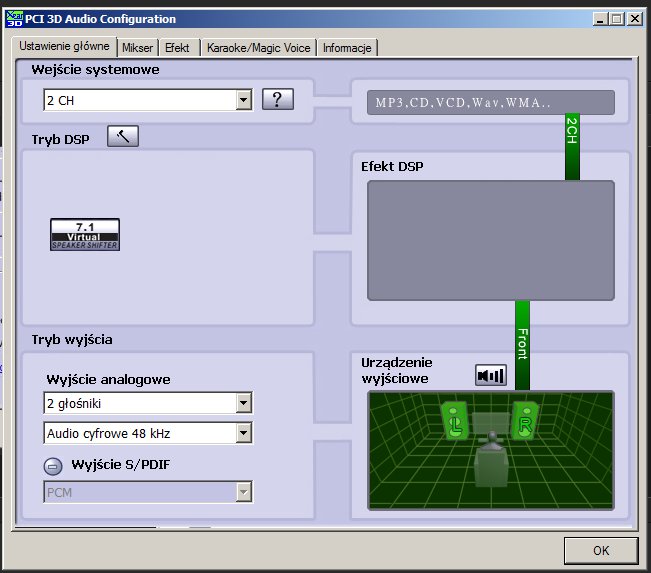Go to the Efekt tab
The width and height of the screenshot is (651, 573).
[177, 48]
